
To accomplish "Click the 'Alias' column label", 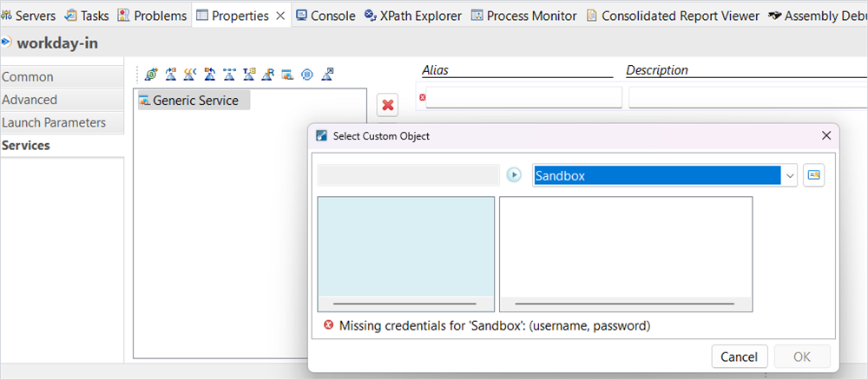I will tap(435, 70).
